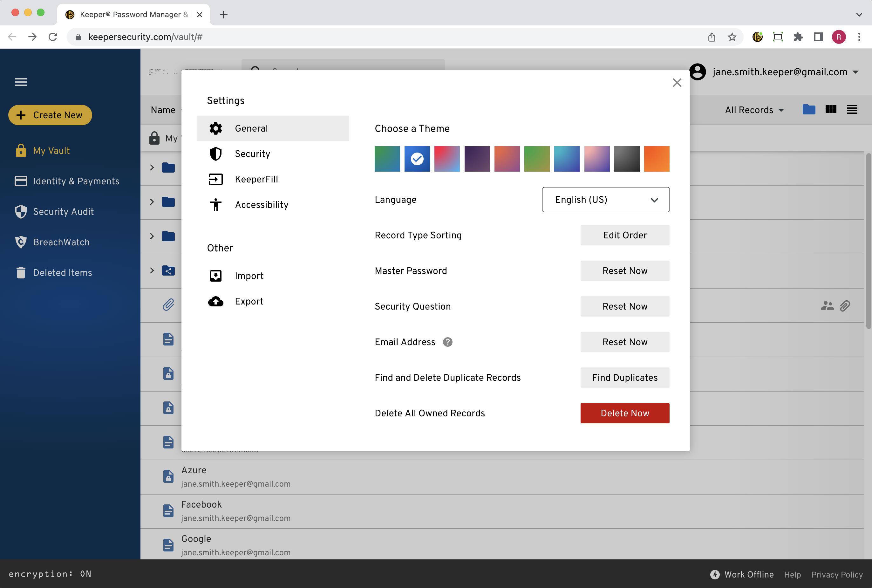The width and height of the screenshot is (872, 588).
Task: Reload the page
Action: click(x=53, y=37)
